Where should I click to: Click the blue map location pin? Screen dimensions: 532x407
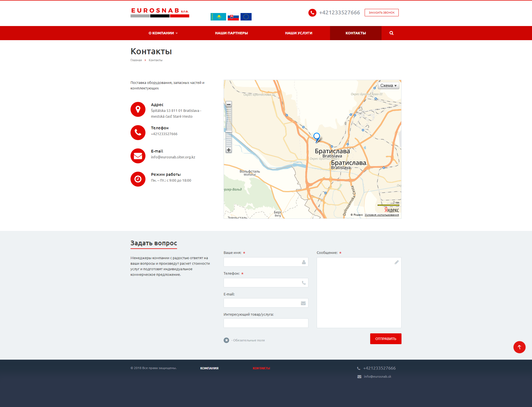coord(317,136)
